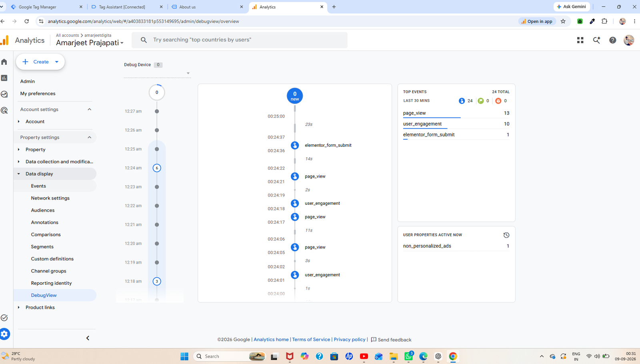The height and width of the screenshot is (364, 640).
Task: Open the Terms of Service link
Action: (311, 340)
